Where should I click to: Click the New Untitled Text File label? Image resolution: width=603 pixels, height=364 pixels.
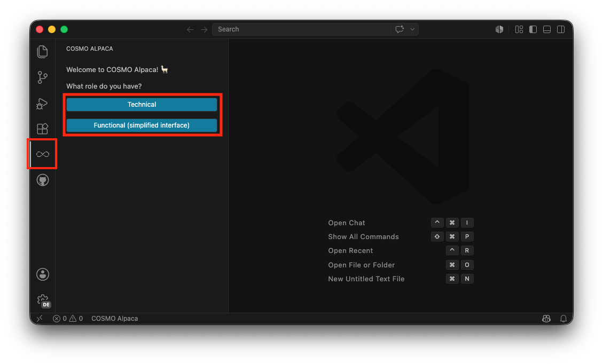[366, 279]
